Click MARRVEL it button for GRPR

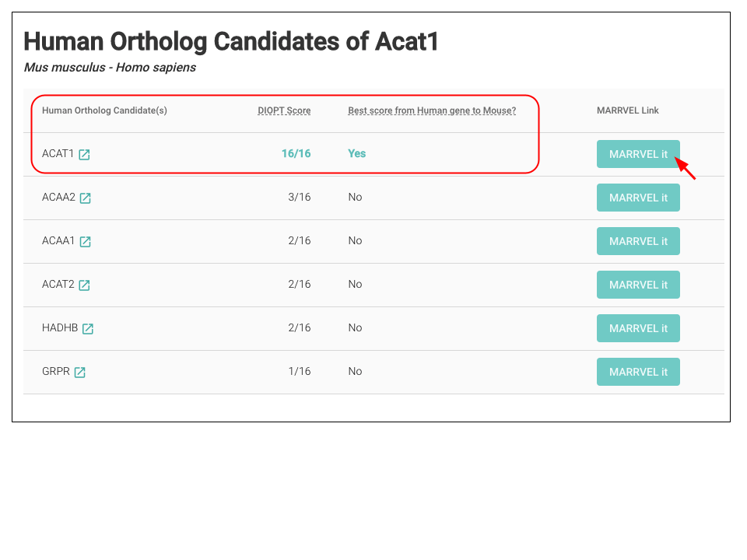638,372
